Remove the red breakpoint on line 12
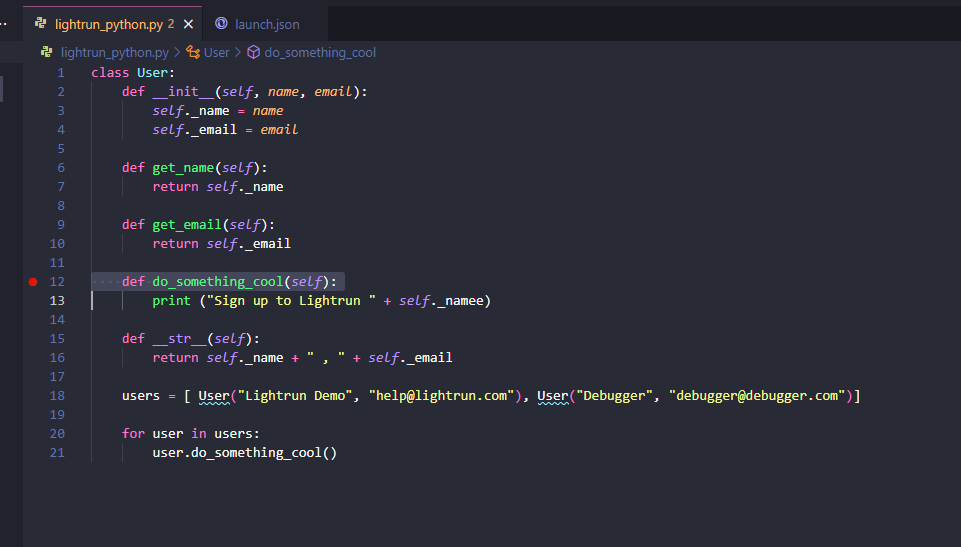961x547 pixels. click(33, 282)
